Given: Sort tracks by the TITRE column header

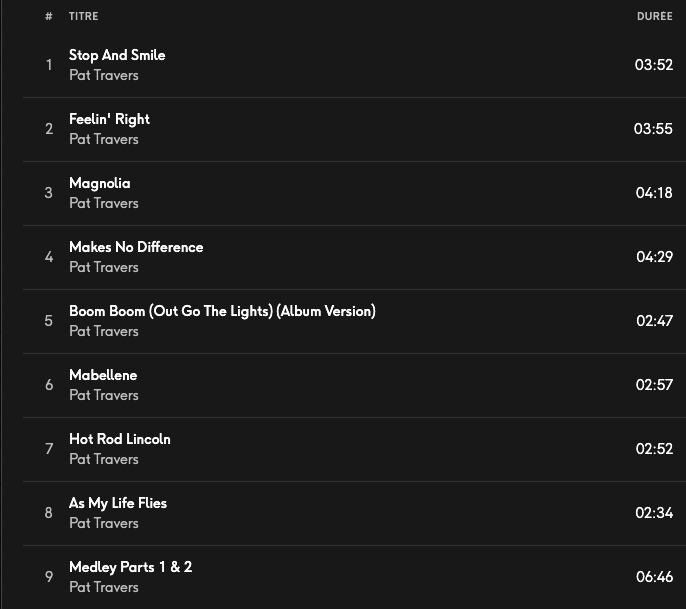Looking at the screenshot, I should [83, 17].
